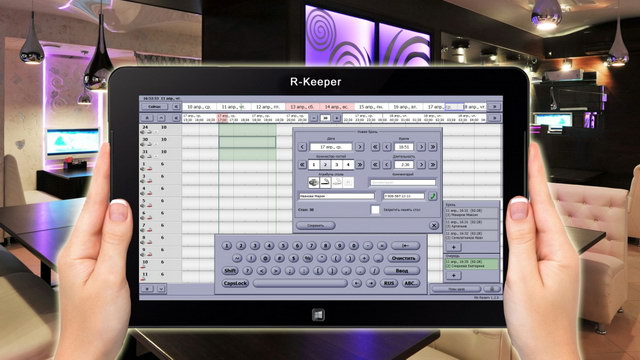The width and height of the screenshot is (640, 360).
Task: Add a booking with plus under Бронь list
Action: pos(453,247)
